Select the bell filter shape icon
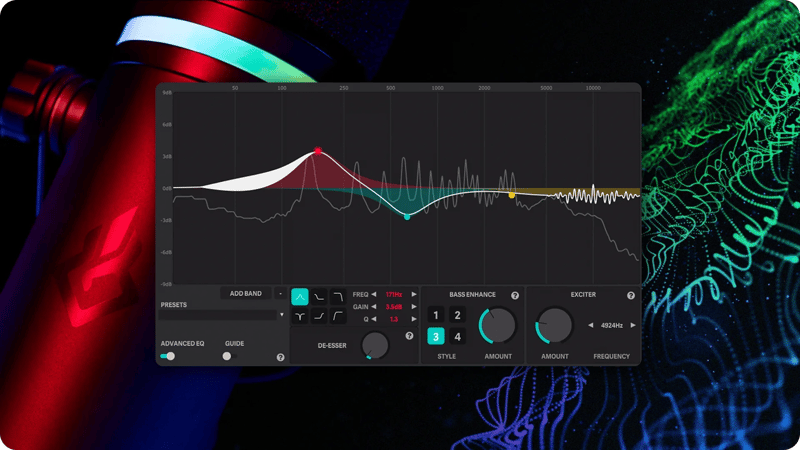This screenshot has height=450, width=800. point(300,297)
